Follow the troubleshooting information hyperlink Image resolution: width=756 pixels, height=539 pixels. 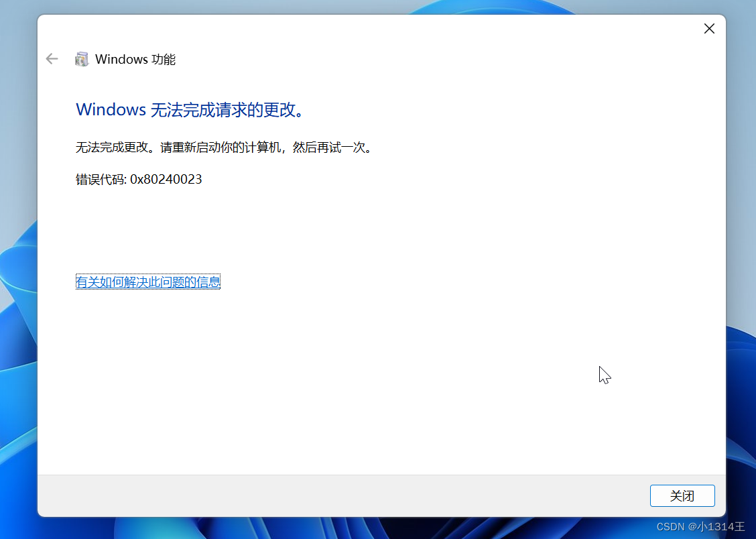(147, 282)
